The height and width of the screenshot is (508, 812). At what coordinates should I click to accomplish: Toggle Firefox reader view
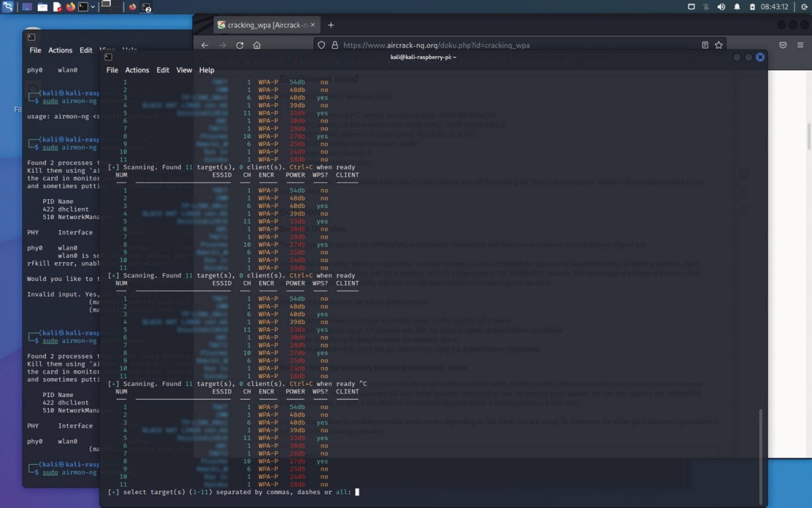pos(705,45)
